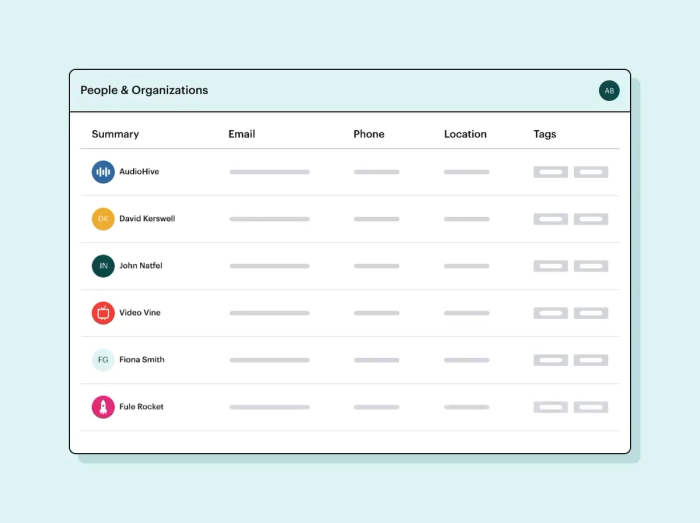Click the first tag in Fule Rocket row
700x523 pixels.
tap(550, 407)
